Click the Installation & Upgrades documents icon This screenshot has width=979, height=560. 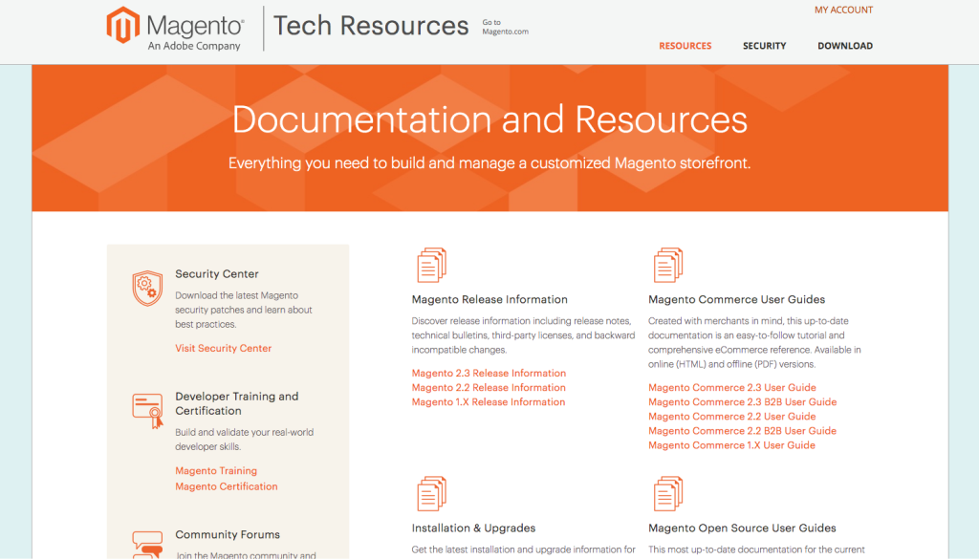[431, 494]
